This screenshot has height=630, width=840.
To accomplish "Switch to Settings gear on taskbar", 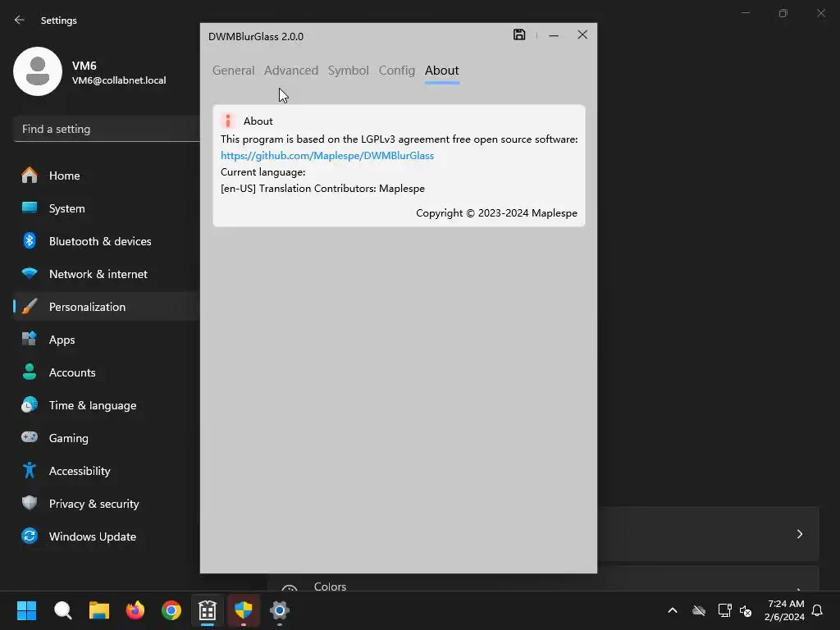I will coord(280,610).
